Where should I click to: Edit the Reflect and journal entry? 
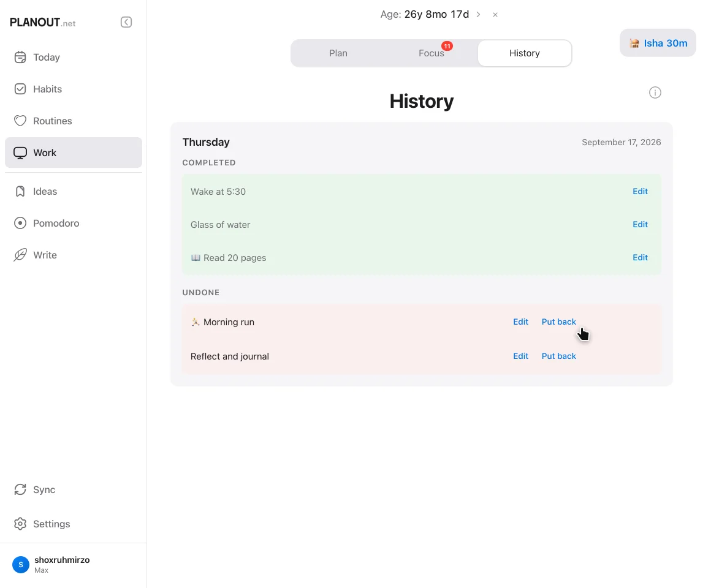point(520,356)
